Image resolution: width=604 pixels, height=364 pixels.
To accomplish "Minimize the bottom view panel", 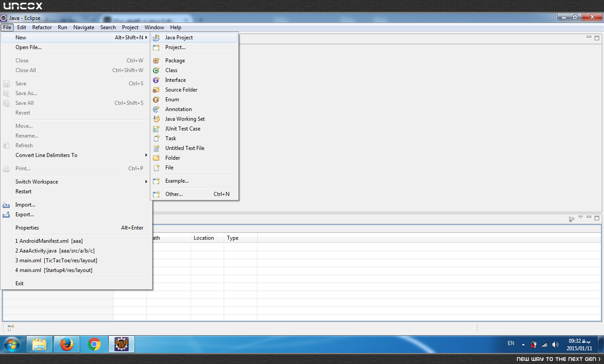I will pos(589,218).
